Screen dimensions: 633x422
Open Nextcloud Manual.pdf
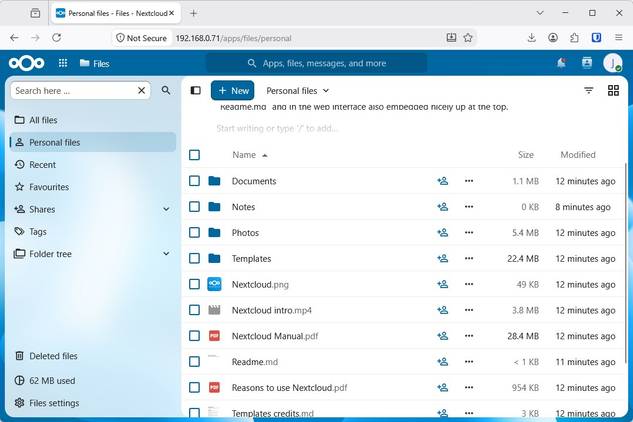[275, 336]
